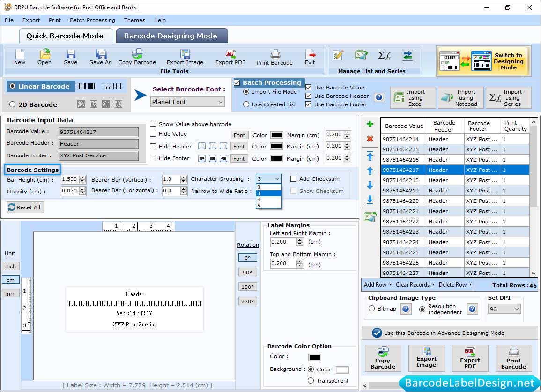Viewport: 541px width, 392px height.
Task: Move row to top arrow icon
Action: pyautogui.click(x=370, y=156)
